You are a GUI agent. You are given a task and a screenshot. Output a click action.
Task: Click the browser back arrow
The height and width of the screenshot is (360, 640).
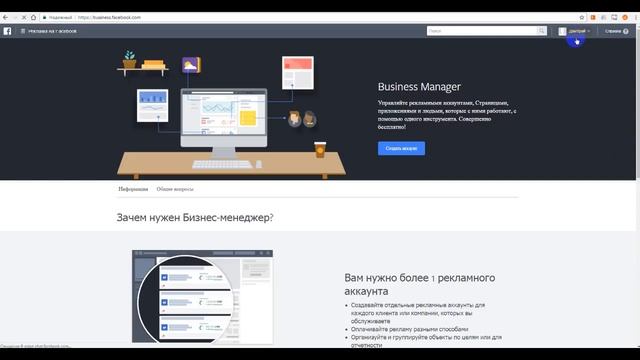[5, 18]
